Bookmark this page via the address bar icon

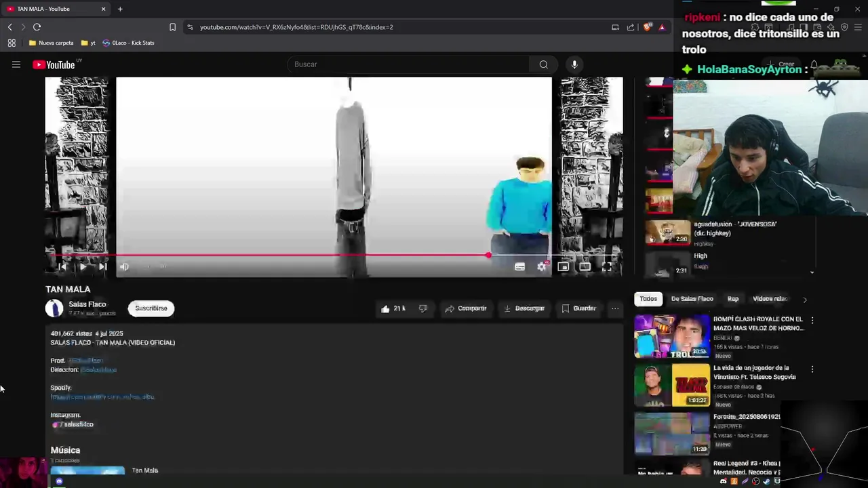172,27
